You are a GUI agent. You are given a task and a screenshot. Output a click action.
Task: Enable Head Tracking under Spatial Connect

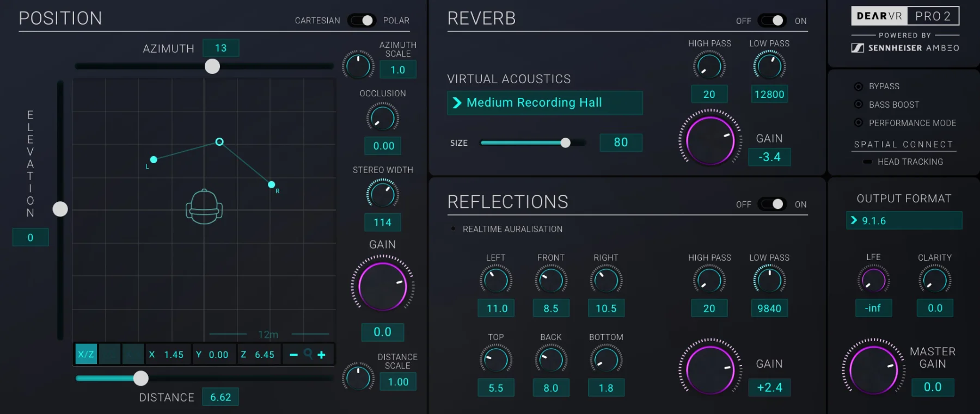pos(868,162)
